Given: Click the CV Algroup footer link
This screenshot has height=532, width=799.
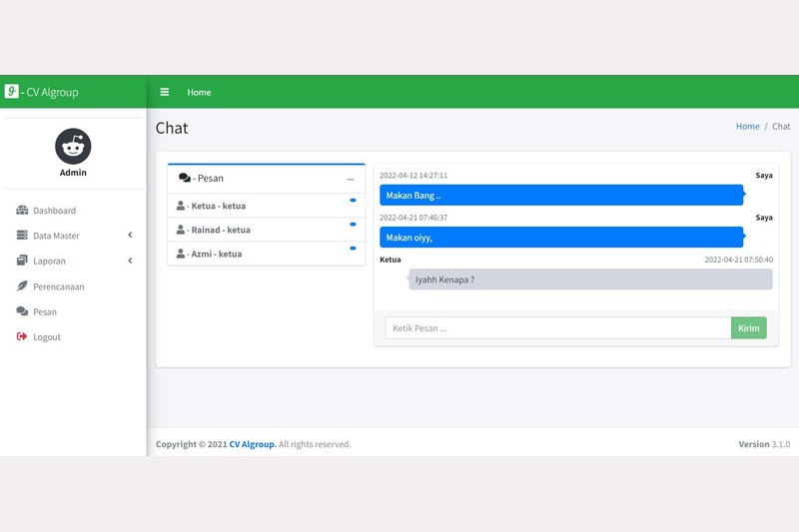Looking at the screenshot, I should coord(253,444).
